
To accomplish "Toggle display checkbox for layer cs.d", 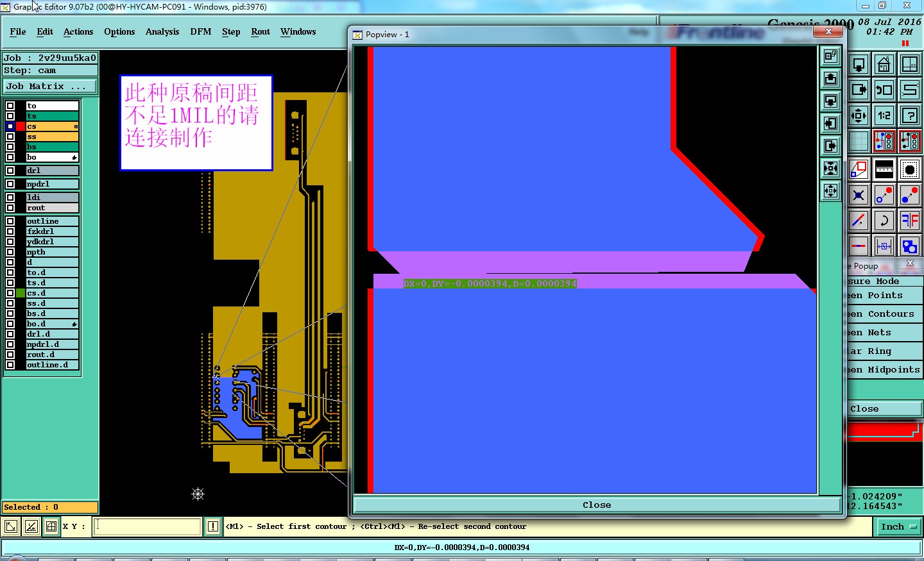I will coord(10,293).
